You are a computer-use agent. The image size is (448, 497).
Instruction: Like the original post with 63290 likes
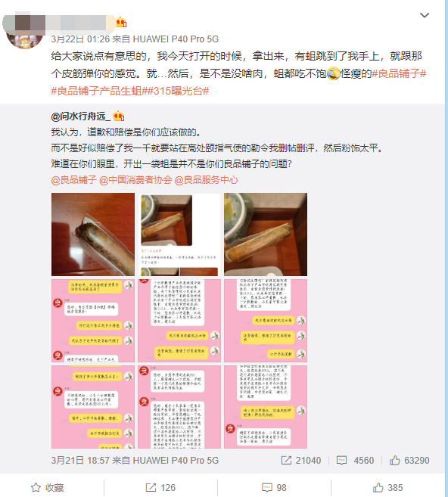(x=395, y=460)
